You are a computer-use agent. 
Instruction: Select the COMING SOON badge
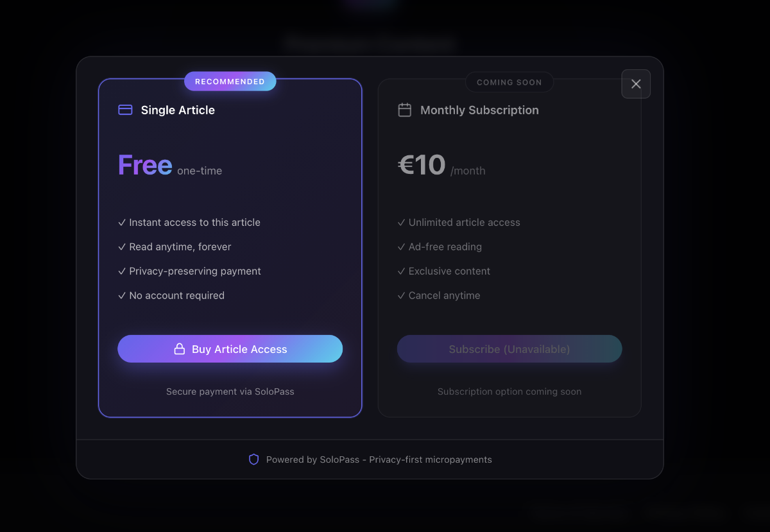tap(509, 82)
